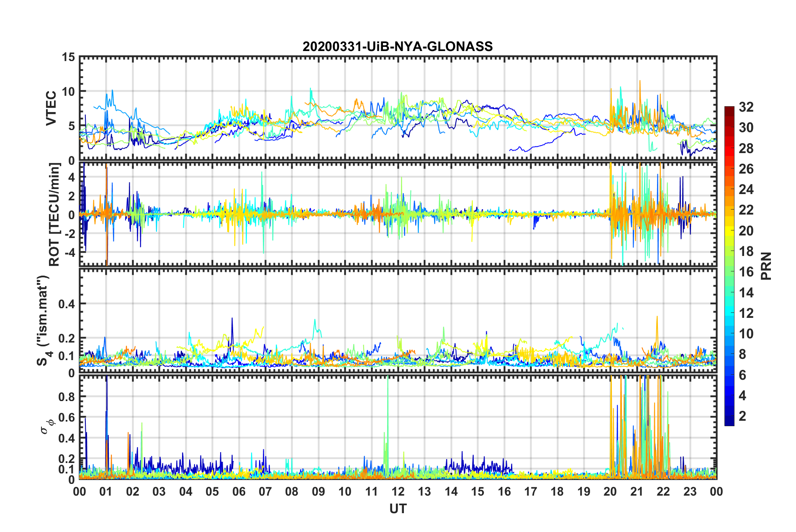Select the UT axis hour tick 23
This screenshot has width=796, height=532.
[x=690, y=492]
